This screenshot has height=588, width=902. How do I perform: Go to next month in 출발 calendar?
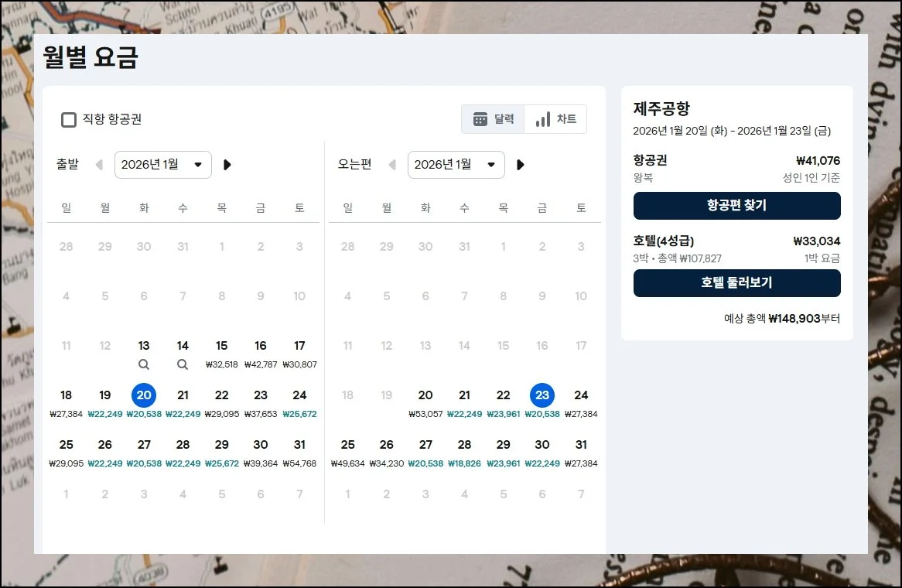point(227,165)
